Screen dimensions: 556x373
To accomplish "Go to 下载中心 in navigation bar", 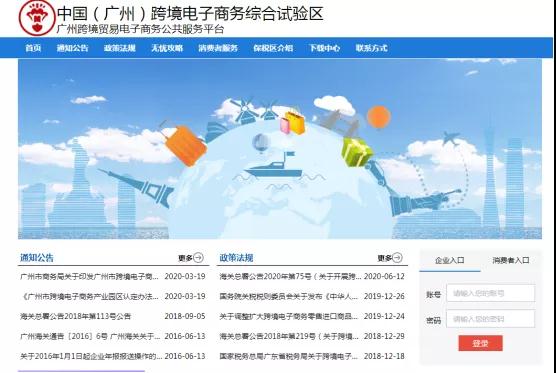I will pyautogui.click(x=324, y=48).
